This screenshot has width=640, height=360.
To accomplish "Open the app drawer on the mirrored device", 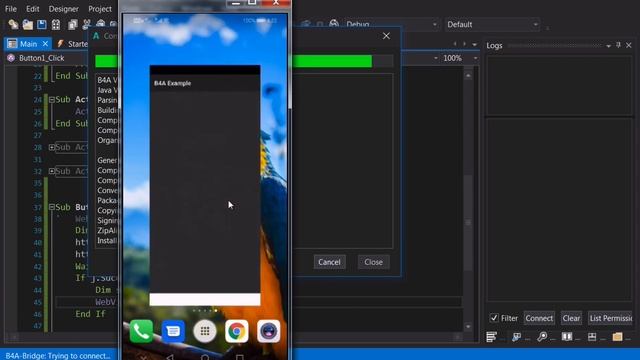I will [x=205, y=331].
